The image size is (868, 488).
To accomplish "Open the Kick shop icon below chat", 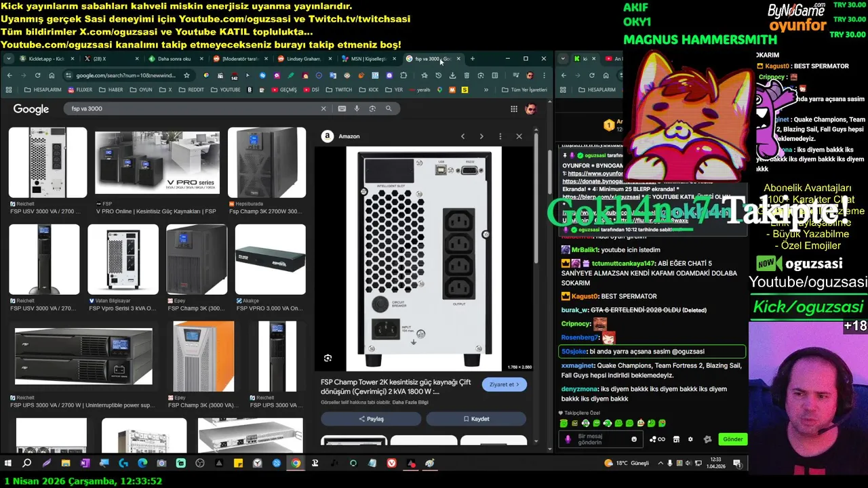I will [676, 439].
